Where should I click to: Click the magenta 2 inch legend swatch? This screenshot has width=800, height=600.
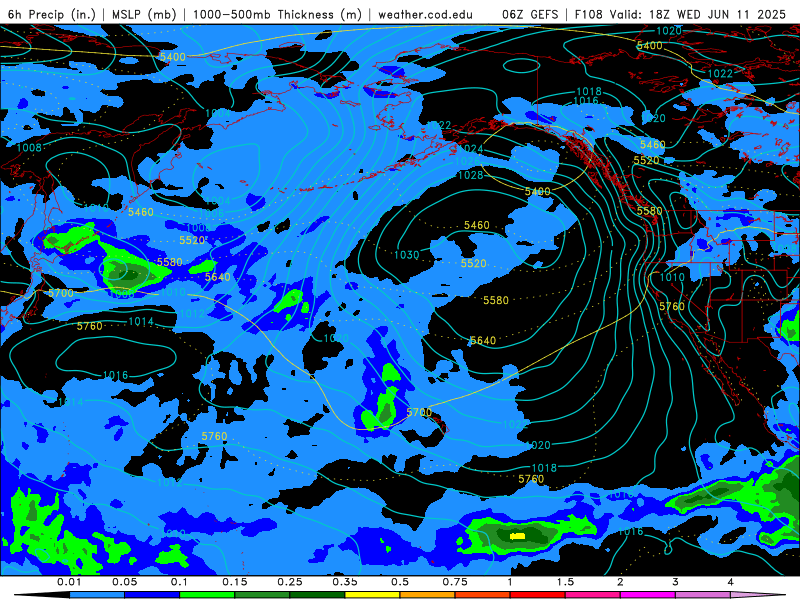648,595
